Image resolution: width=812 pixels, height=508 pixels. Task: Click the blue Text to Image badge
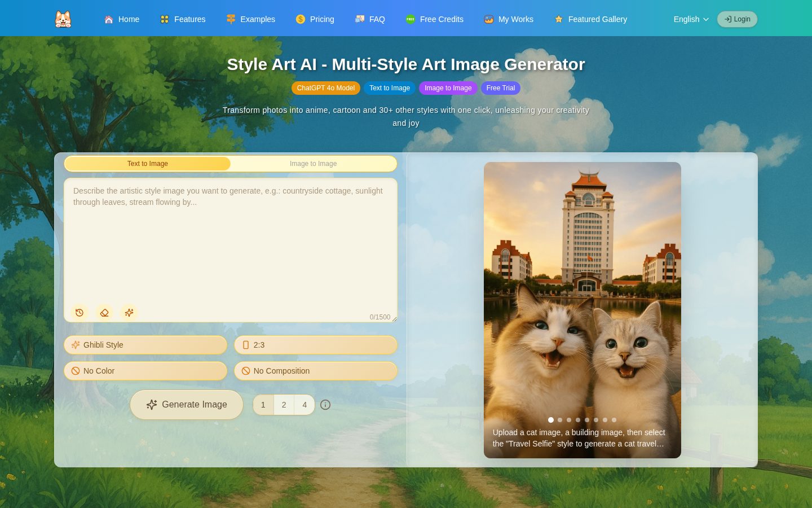pyautogui.click(x=390, y=88)
